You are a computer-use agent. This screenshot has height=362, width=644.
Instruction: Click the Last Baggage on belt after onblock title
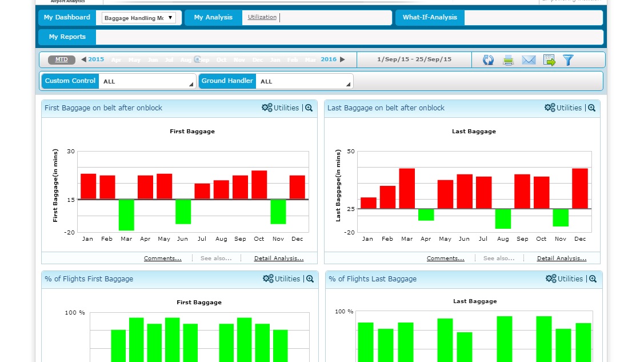[386, 108]
